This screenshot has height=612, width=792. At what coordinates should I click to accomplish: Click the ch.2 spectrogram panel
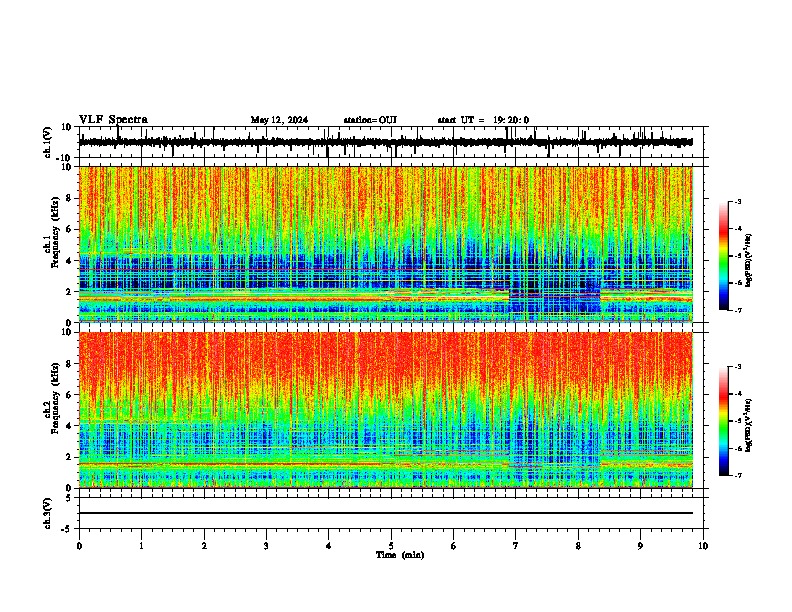click(x=385, y=410)
